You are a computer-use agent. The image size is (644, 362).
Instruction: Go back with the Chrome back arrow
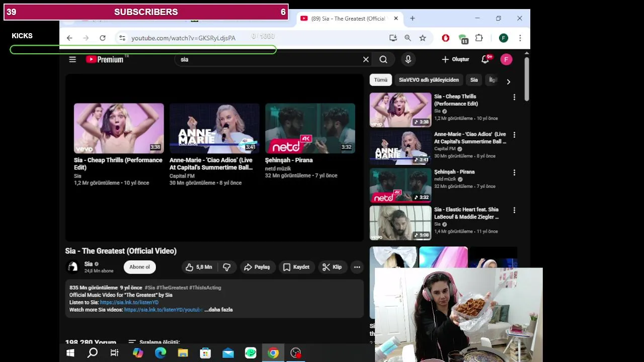69,38
